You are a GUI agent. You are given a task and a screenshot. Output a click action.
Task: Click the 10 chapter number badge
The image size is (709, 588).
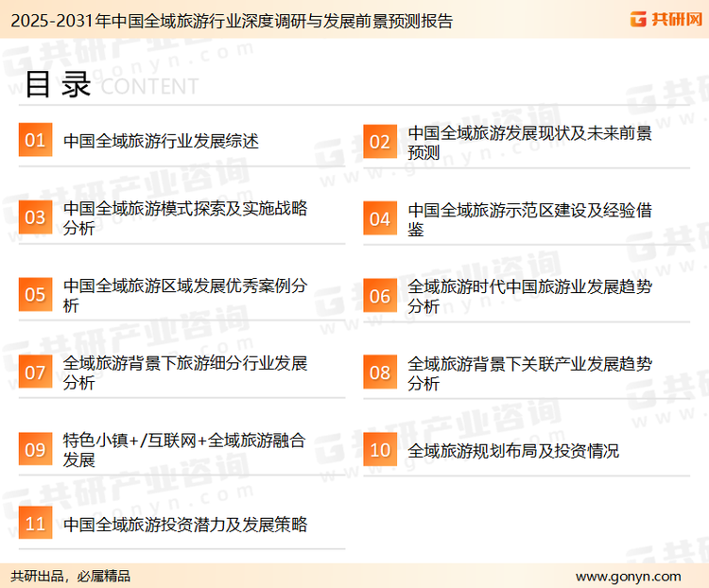pos(380,450)
